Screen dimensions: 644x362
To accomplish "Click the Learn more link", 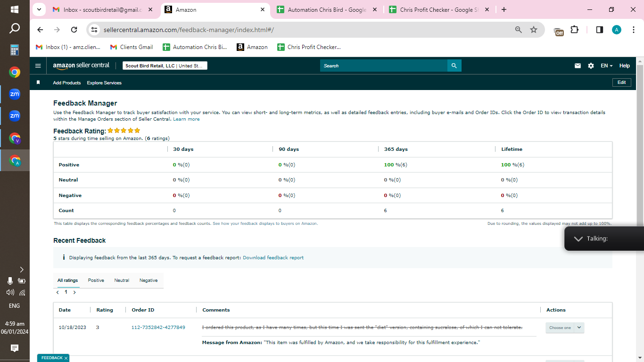I will (x=186, y=119).
